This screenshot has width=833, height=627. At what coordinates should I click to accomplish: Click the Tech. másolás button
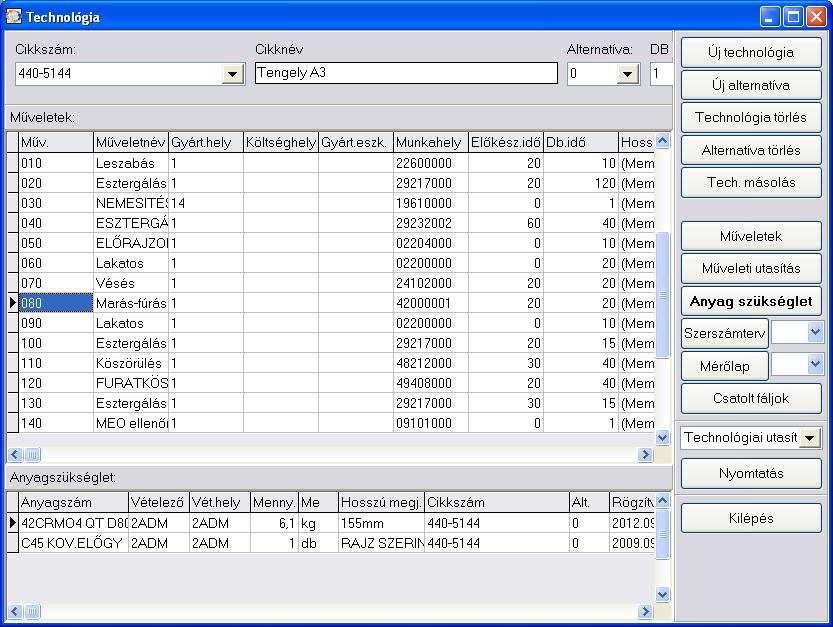tap(751, 182)
